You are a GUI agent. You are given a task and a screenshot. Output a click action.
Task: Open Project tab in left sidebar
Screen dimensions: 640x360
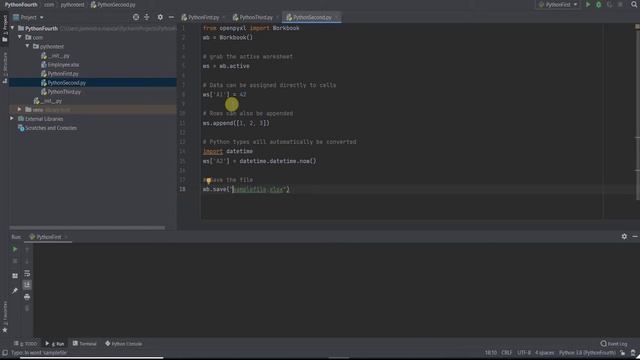pyautogui.click(x=4, y=28)
